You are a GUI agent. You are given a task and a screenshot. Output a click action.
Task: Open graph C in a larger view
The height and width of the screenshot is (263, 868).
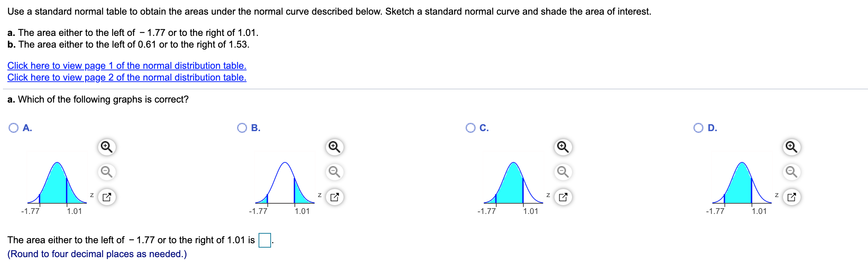(562, 196)
